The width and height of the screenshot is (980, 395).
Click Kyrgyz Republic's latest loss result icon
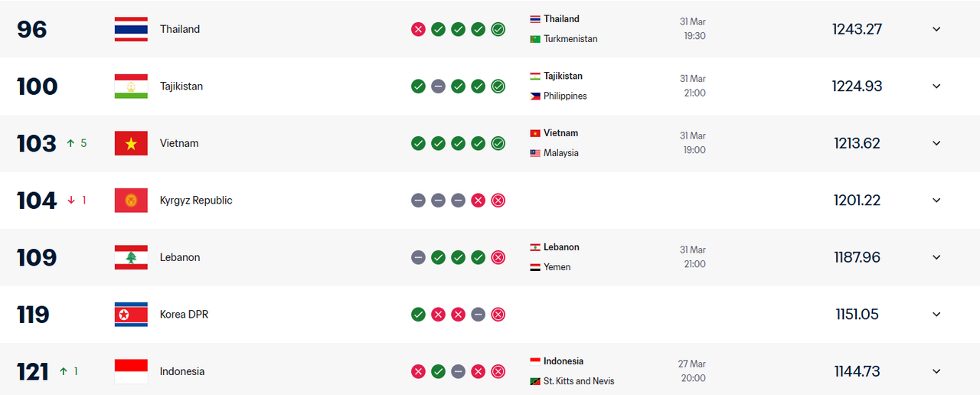pos(498,201)
